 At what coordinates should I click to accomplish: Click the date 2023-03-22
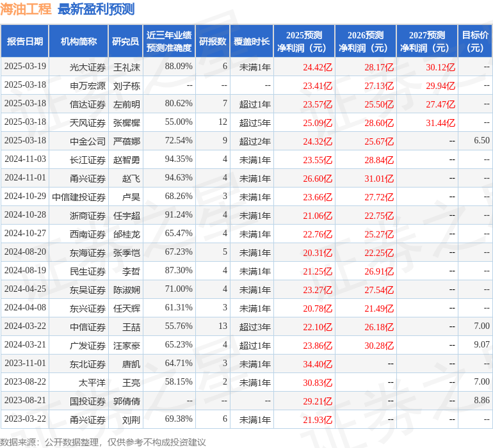tap(25, 419)
